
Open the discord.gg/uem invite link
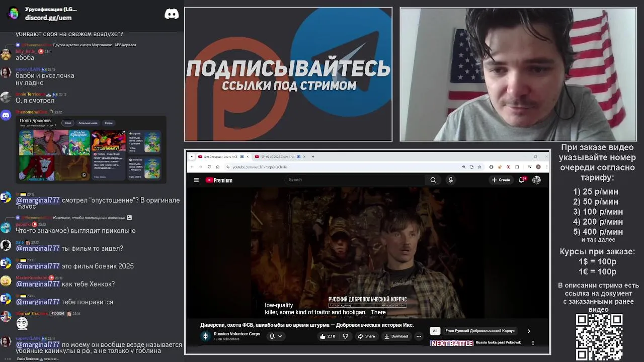(48, 18)
